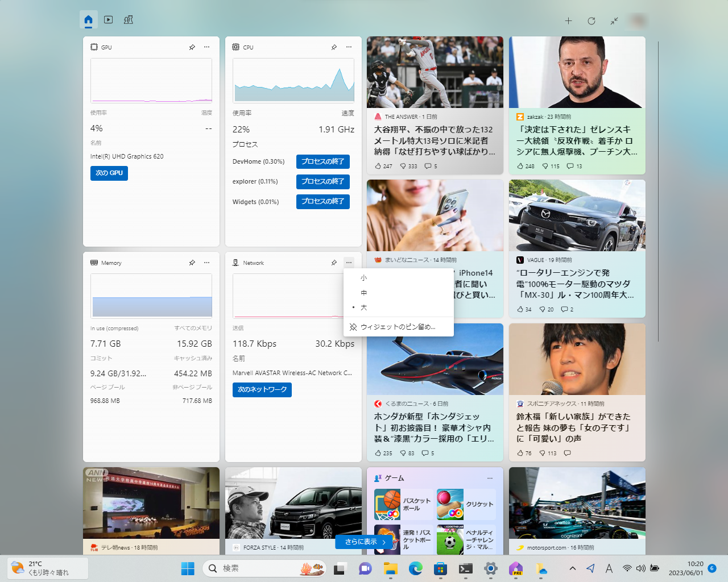Open the ゲーム widget options menu
Image resolution: width=728 pixels, height=582 pixels.
pyautogui.click(x=490, y=478)
